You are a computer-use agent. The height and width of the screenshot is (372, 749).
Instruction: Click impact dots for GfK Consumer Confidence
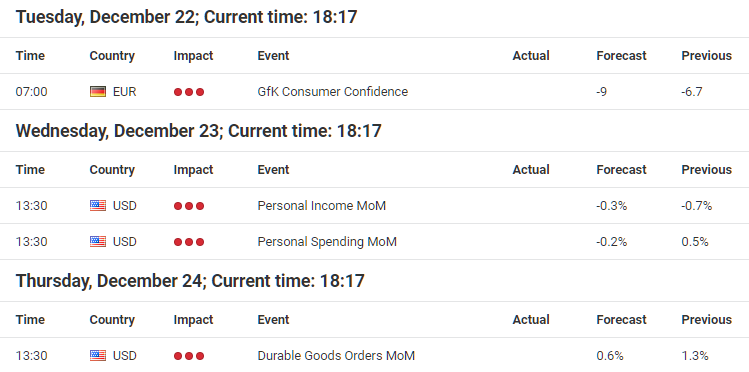tap(189, 92)
